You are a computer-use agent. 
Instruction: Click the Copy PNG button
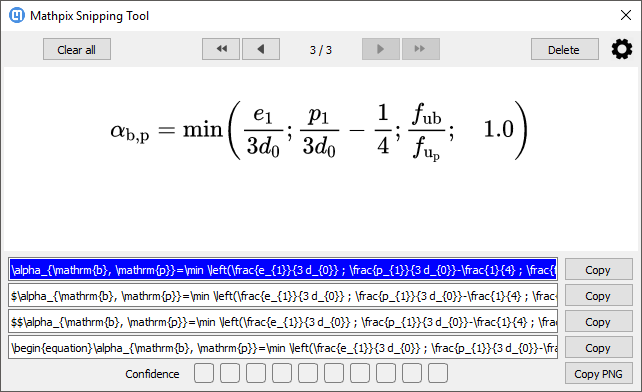tap(599, 374)
